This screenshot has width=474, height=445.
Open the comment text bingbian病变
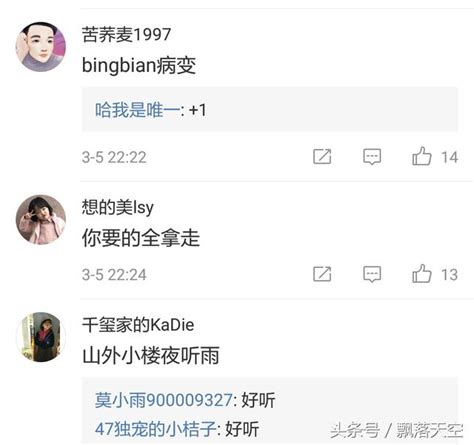click(x=139, y=65)
